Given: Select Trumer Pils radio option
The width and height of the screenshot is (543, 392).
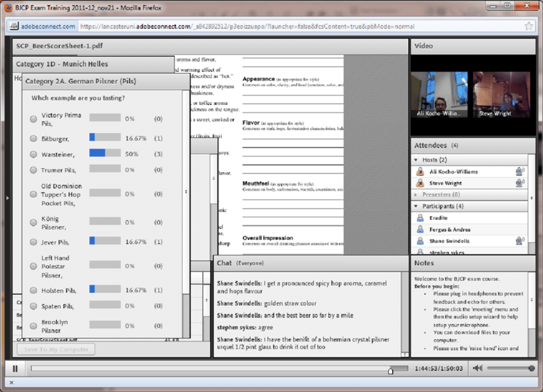Looking at the screenshot, I should click(x=33, y=170).
